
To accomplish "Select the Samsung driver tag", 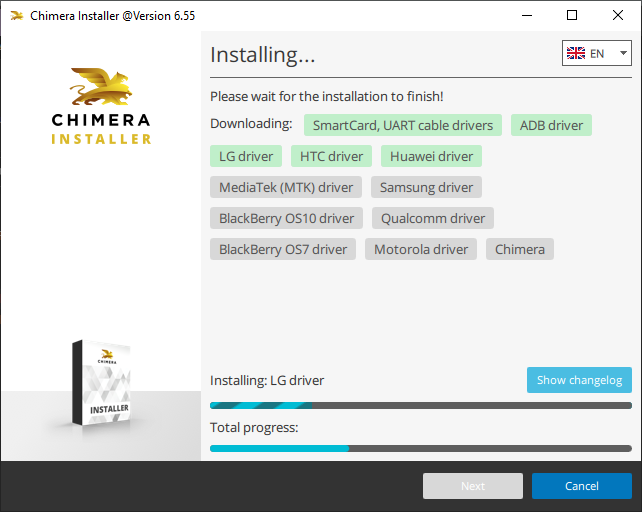I will point(426,187).
